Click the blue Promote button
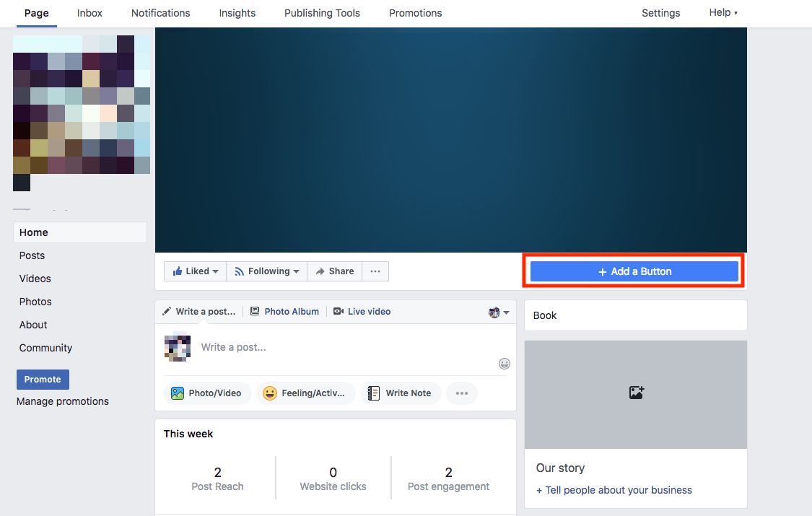812x516 pixels. click(43, 380)
